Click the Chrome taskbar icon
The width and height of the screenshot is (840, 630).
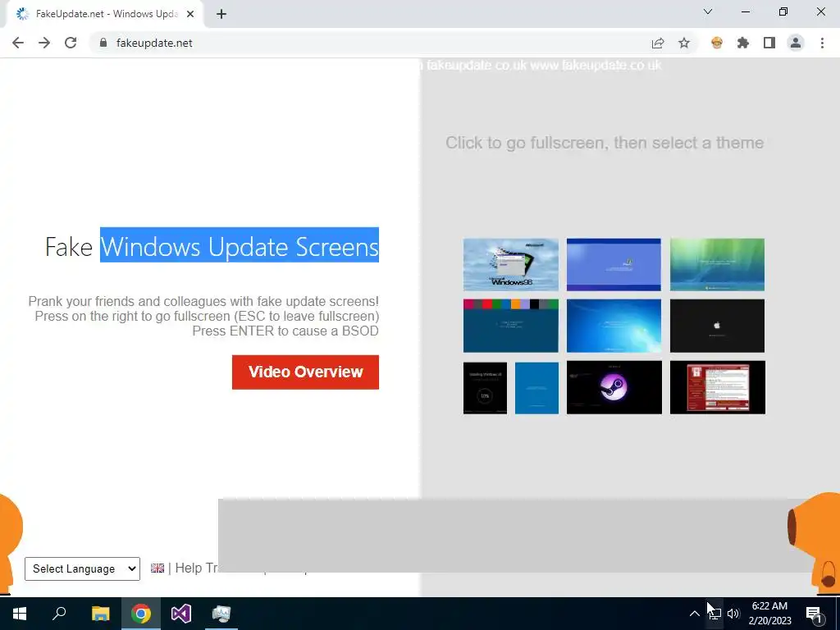pyautogui.click(x=141, y=614)
